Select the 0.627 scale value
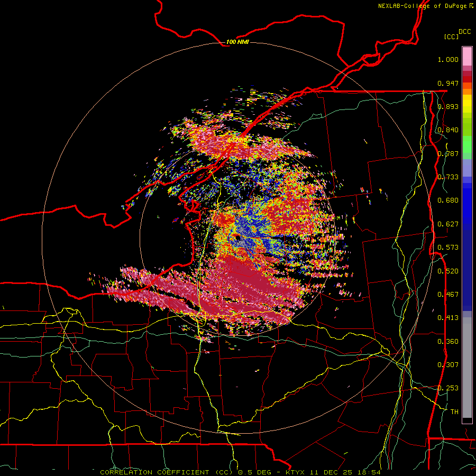 [x=448, y=224]
